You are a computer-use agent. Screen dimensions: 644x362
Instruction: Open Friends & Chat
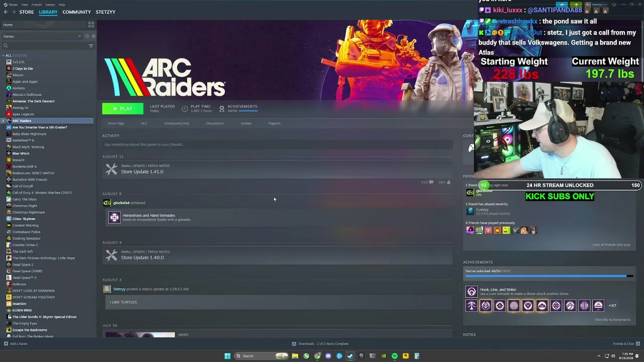pyautogui.click(x=625, y=344)
